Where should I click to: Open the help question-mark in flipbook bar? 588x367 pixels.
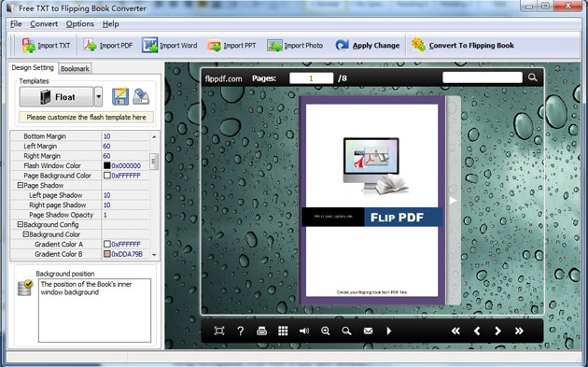coord(241,331)
